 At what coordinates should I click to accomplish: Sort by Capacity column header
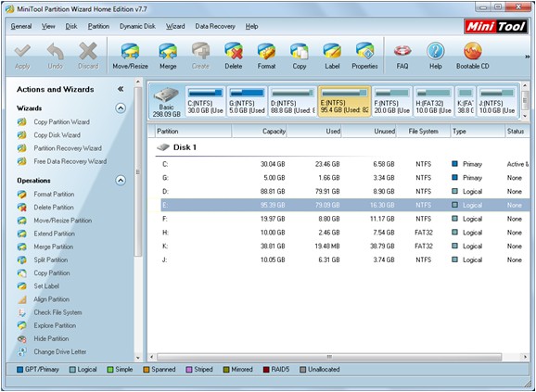point(259,131)
